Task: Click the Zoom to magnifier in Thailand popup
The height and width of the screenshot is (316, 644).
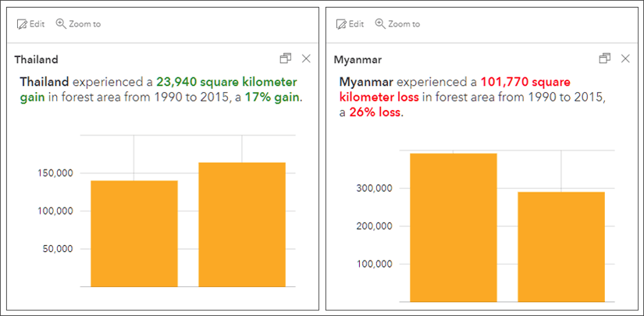Action: click(x=61, y=24)
